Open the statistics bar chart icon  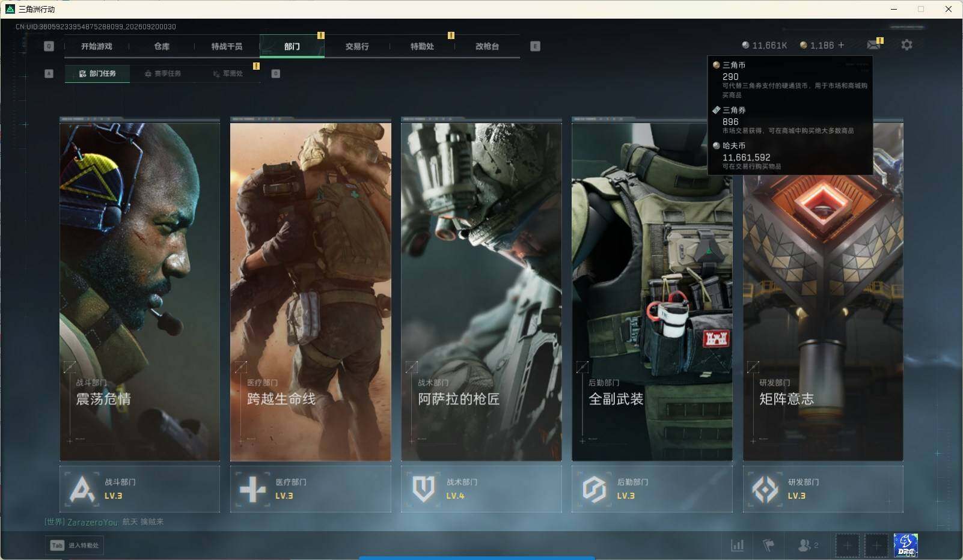[737, 545]
